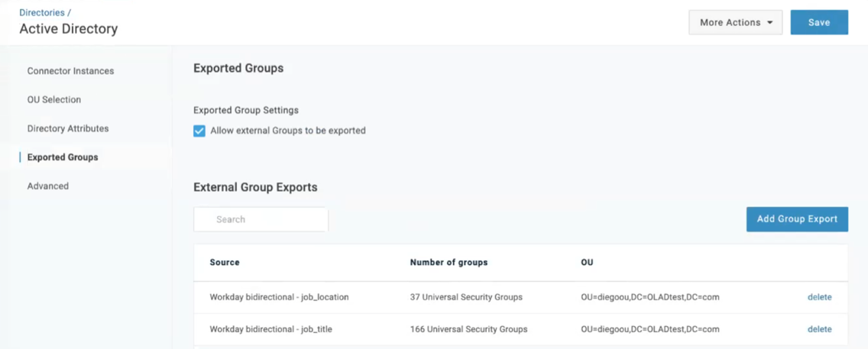Click the 37 Universal Security Groups cell
868x349 pixels.
pos(466,297)
